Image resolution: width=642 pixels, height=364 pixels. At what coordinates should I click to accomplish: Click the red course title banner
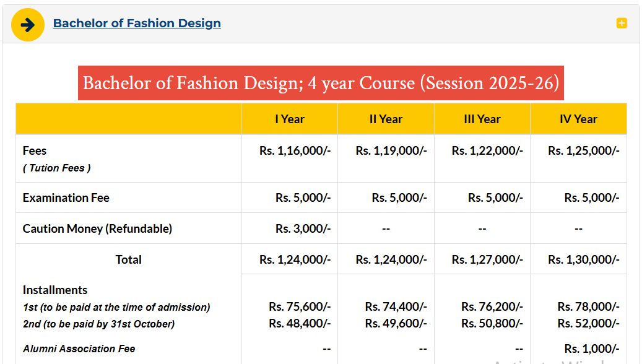321,83
